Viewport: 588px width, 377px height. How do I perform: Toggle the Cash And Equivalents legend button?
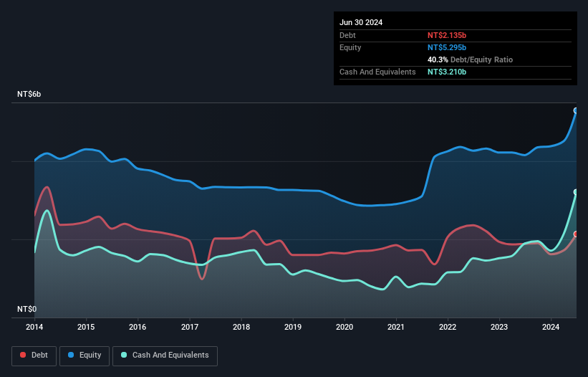pyautogui.click(x=165, y=355)
